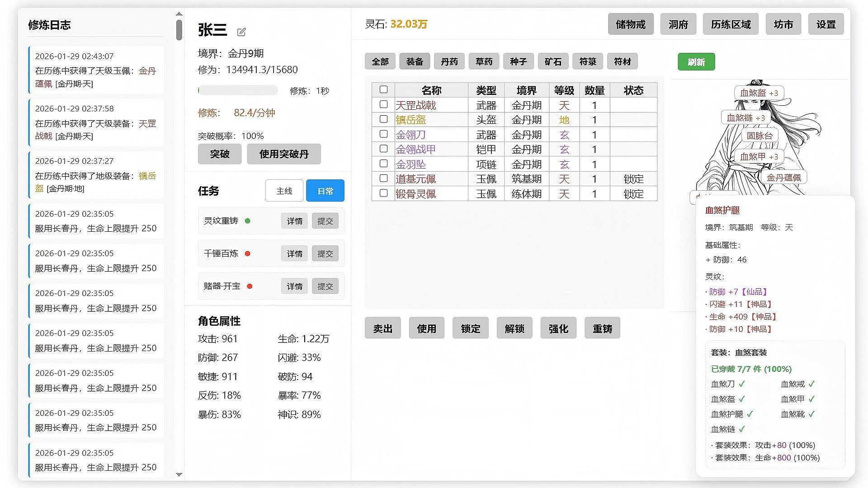Switch to the 丹药 category tab
This screenshot has width=868, height=488.
pos(449,61)
